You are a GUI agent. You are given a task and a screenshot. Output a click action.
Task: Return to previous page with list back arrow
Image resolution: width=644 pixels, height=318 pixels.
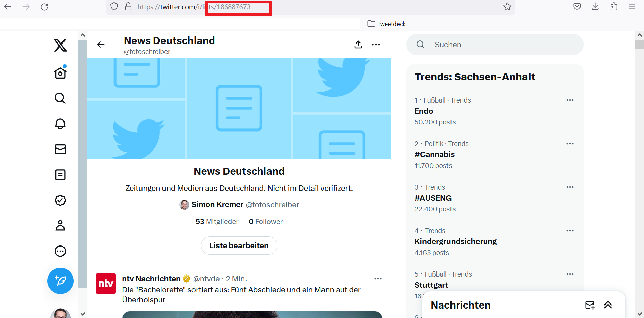tap(101, 45)
